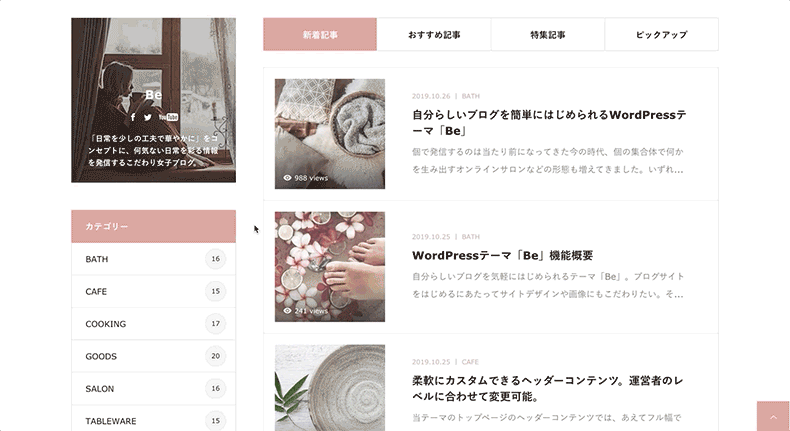Open the YouTube icon in profile card
The height and width of the screenshot is (431, 790).
tap(168, 117)
